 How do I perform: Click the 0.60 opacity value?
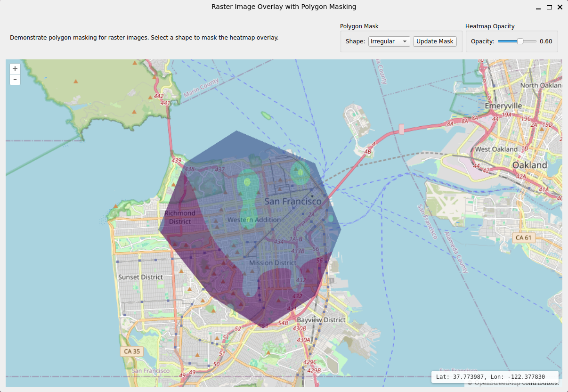point(546,41)
